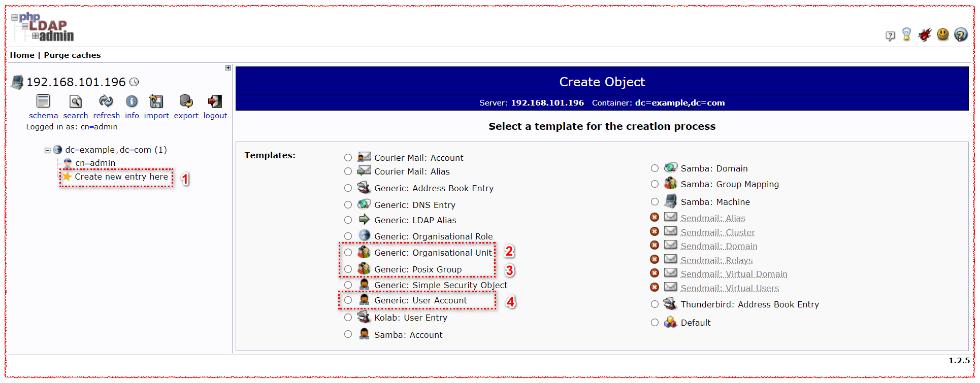Screen dimensions: 980x383
Task: Select Courier Mail: Alias radio button
Action: click(348, 171)
